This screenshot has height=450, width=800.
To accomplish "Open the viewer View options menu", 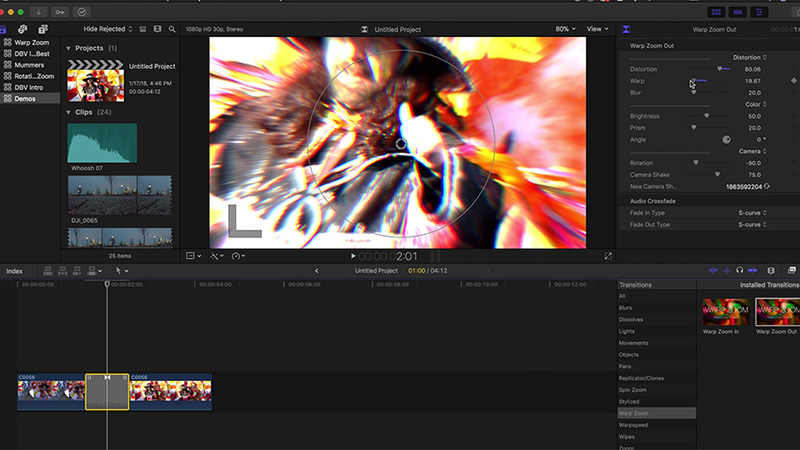I will [x=597, y=29].
